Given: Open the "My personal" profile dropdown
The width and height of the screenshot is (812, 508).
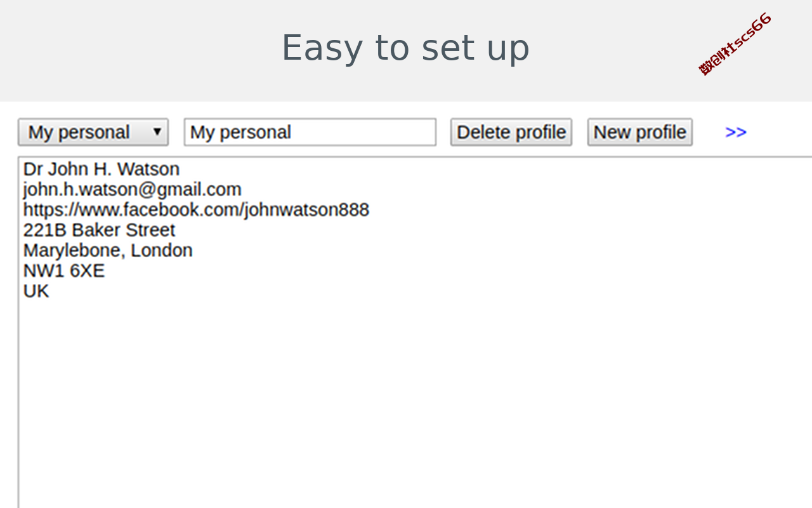Looking at the screenshot, I should [93, 132].
